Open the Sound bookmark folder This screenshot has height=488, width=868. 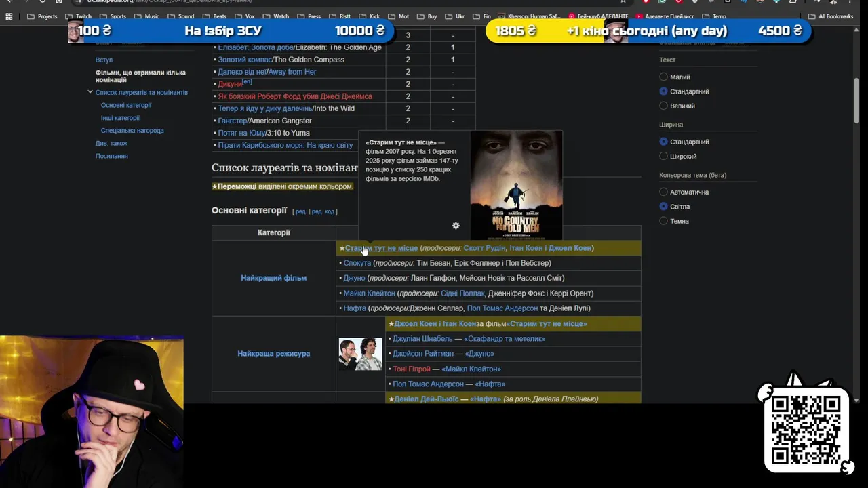[181, 16]
